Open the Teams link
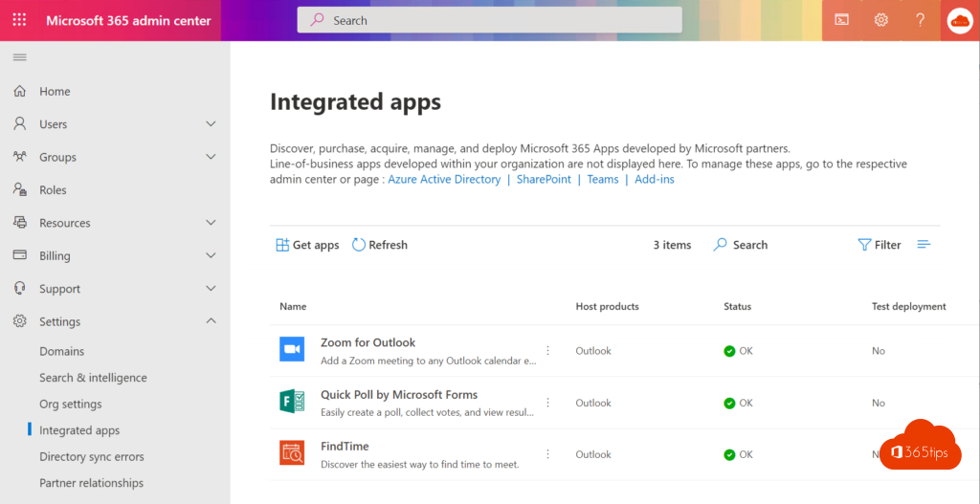980x504 pixels. [603, 179]
